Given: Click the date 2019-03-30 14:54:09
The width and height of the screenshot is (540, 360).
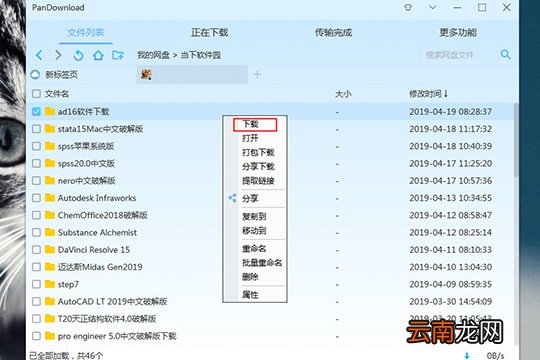Looking at the screenshot, I should coord(450,301).
